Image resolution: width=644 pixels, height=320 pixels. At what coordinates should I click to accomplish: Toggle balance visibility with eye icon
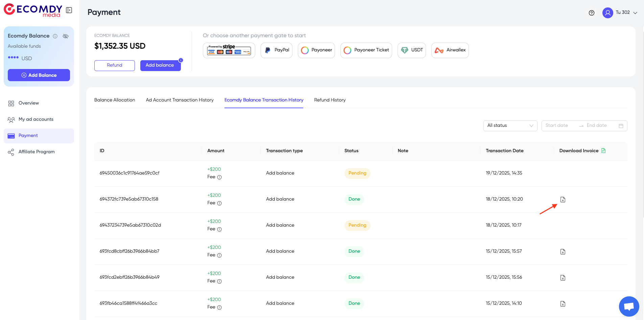click(66, 36)
